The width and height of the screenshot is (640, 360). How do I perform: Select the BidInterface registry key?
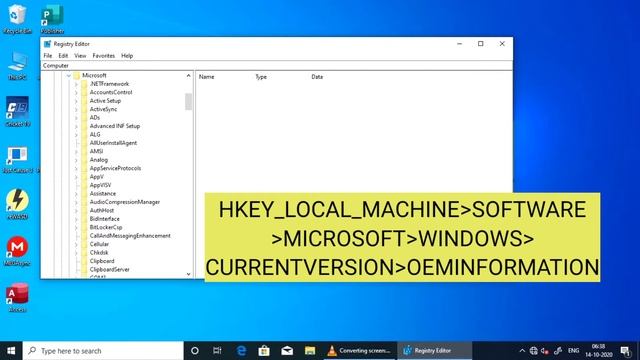coord(104,219)
